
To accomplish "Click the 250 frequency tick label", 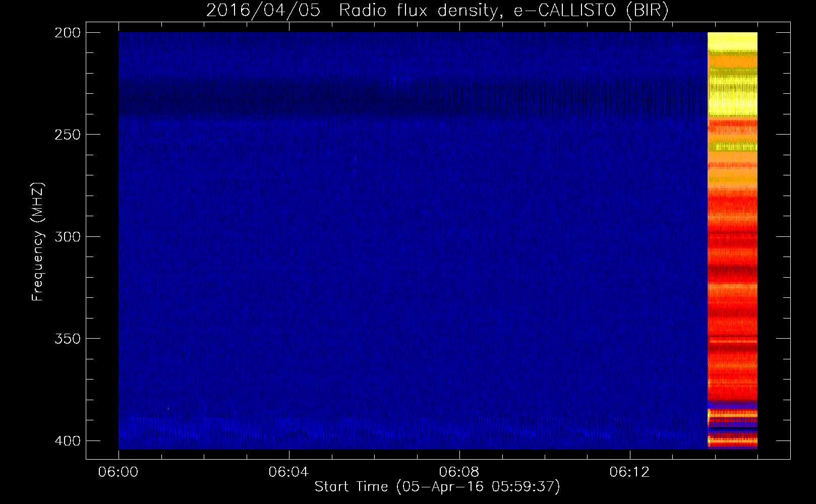I will click(67, 135).
